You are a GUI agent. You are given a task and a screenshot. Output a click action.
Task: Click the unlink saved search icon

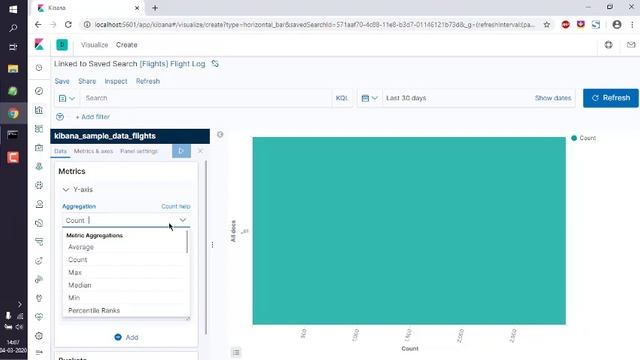(x=215, y=64)
